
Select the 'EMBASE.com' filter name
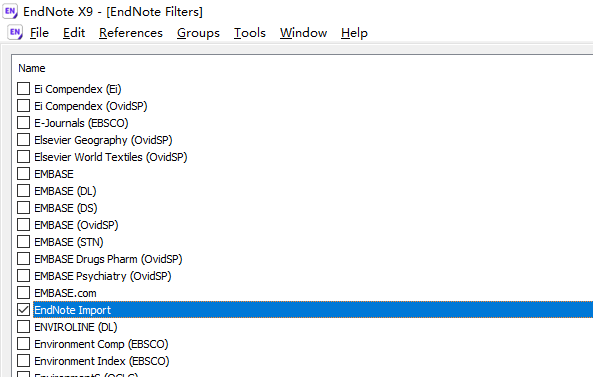[x=65, y=293]
